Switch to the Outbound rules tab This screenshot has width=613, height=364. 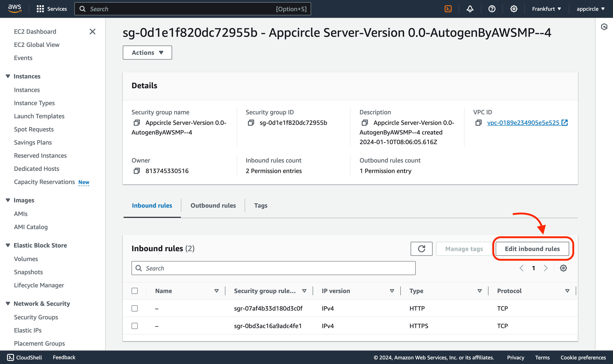click(x=213, y=206)
